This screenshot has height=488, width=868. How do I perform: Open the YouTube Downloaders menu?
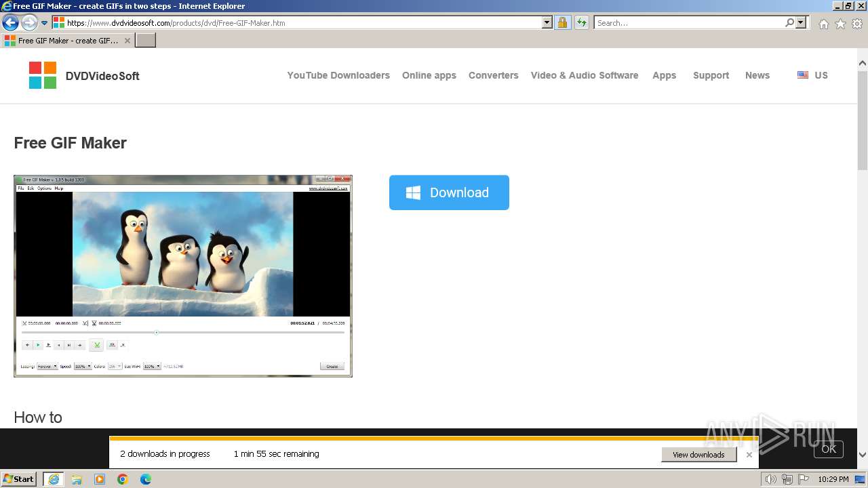click(x=338, y=75)
